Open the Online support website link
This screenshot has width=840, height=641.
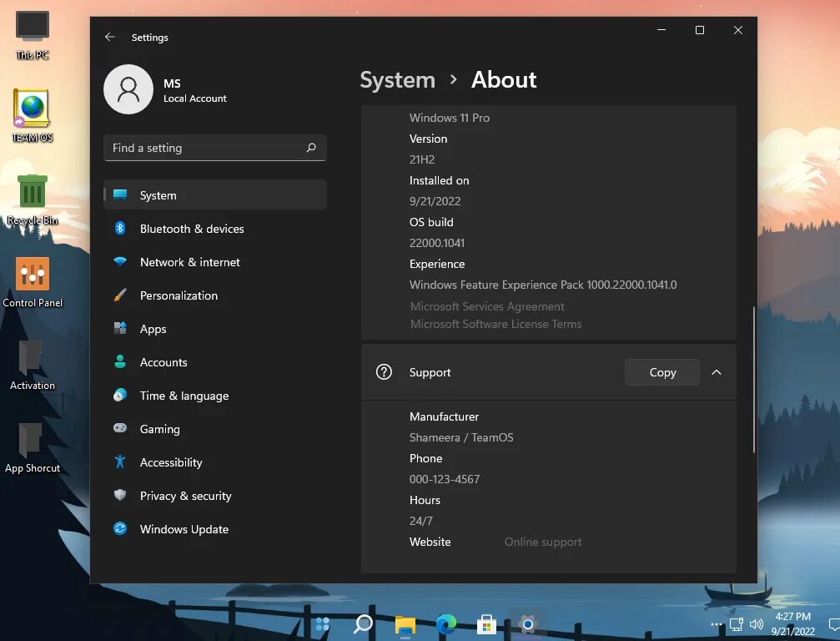(543, 542)
